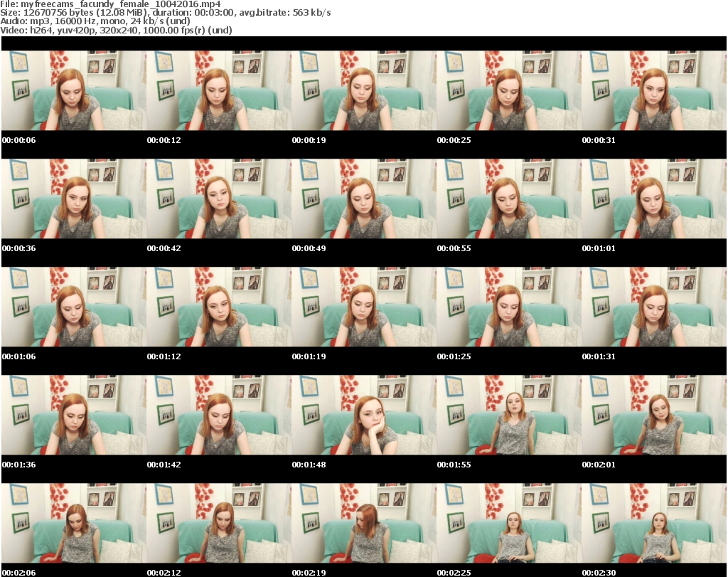Screen dimensions: 728x577
Task: Open the thumbnail at 00:01:48
Action: tap(363, 415)
